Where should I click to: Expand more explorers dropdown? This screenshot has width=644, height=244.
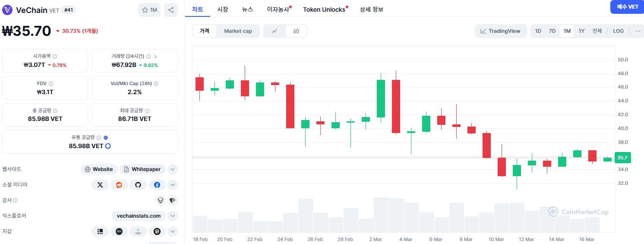[173, 216]
